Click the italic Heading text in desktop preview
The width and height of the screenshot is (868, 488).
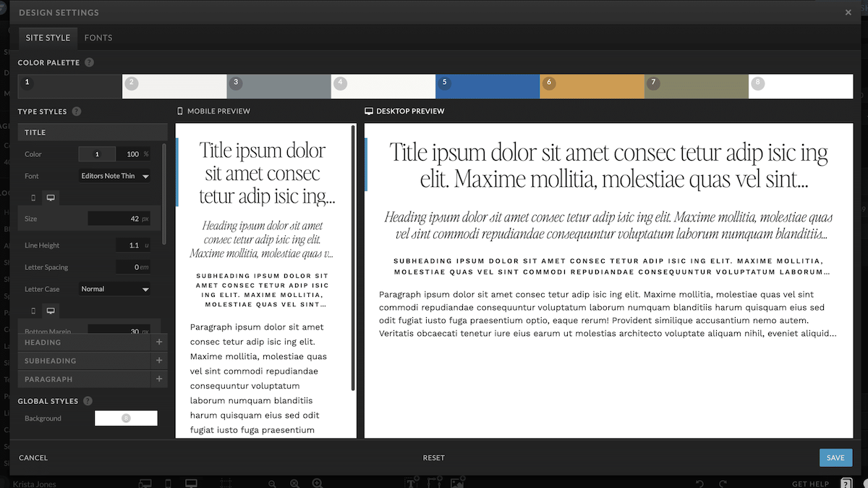[608, 225]
